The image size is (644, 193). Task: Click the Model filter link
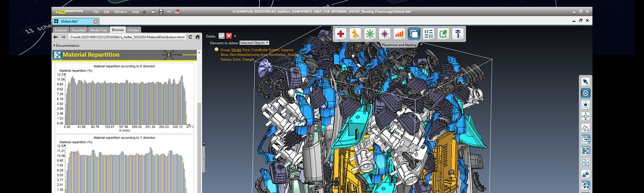click(236, 50)
